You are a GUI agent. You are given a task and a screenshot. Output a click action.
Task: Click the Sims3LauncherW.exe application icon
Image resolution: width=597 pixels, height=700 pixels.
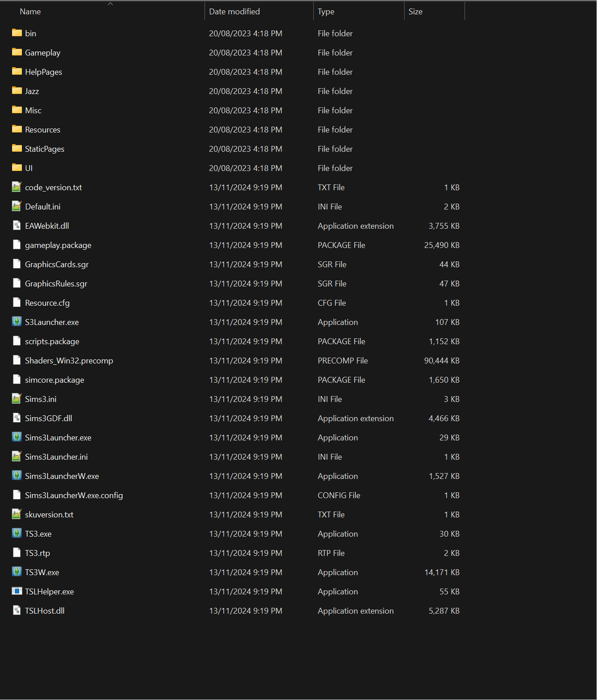(17, 475)
